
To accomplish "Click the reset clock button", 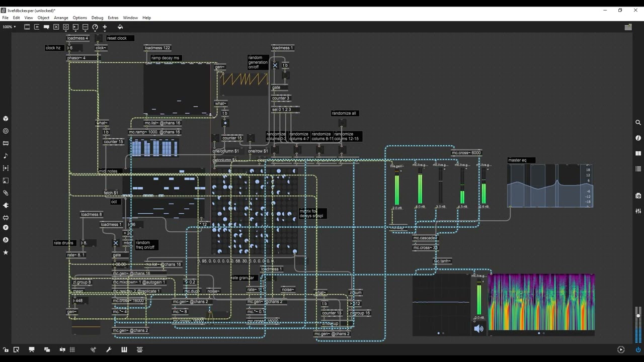I will [99, 38].
